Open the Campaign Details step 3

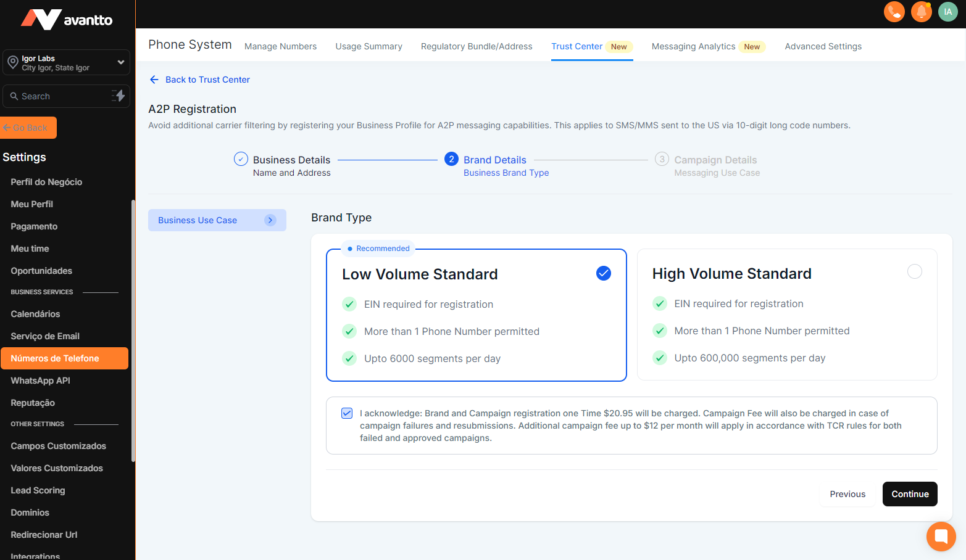click(662, 159)
